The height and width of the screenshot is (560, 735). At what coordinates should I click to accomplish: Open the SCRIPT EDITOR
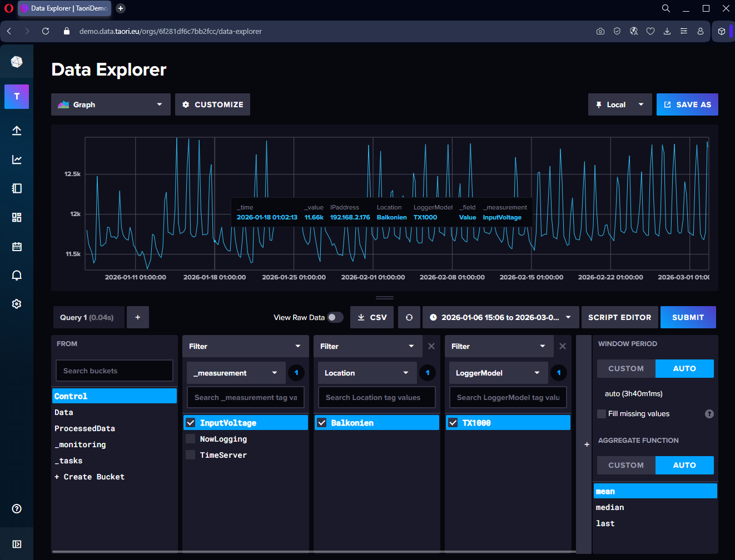click(x=619, y=317)
